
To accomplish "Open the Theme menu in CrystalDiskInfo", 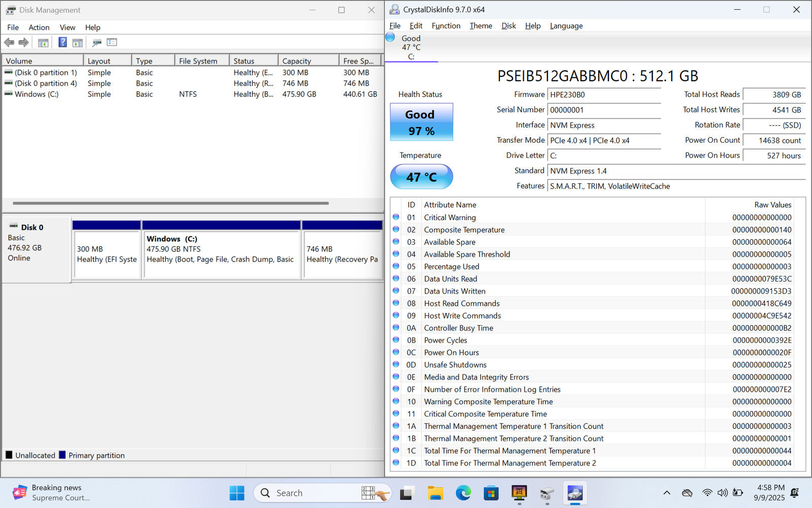I will [x=481, y=26].
